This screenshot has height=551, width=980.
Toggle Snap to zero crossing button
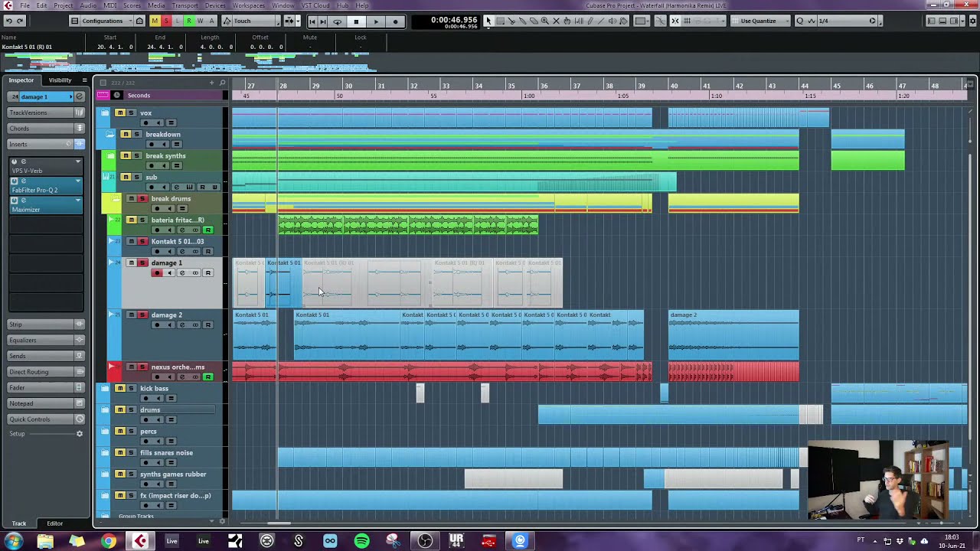pos(661,21)
